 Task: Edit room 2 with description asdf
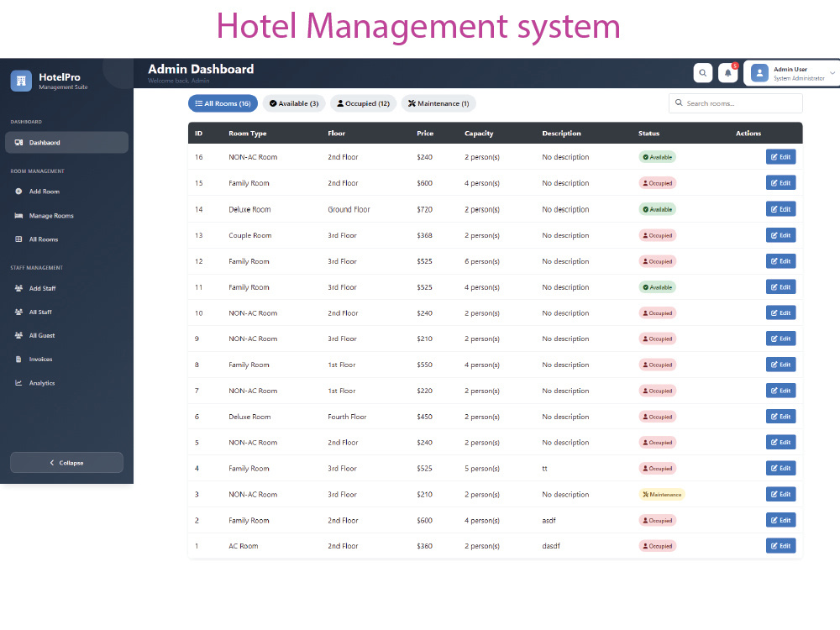(780, 520)
